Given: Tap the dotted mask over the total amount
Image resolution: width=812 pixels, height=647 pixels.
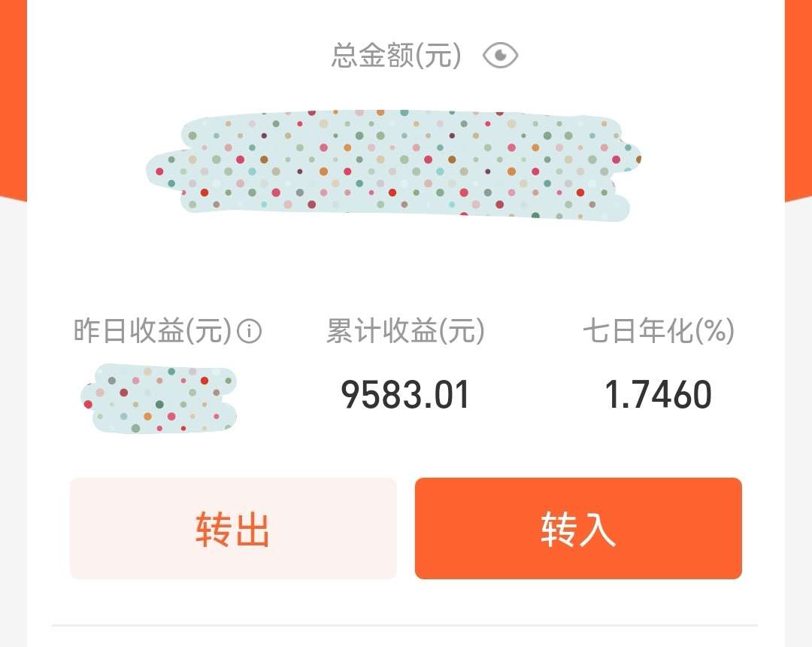Looking at the screenshot, I should click(x=393, y=165).
